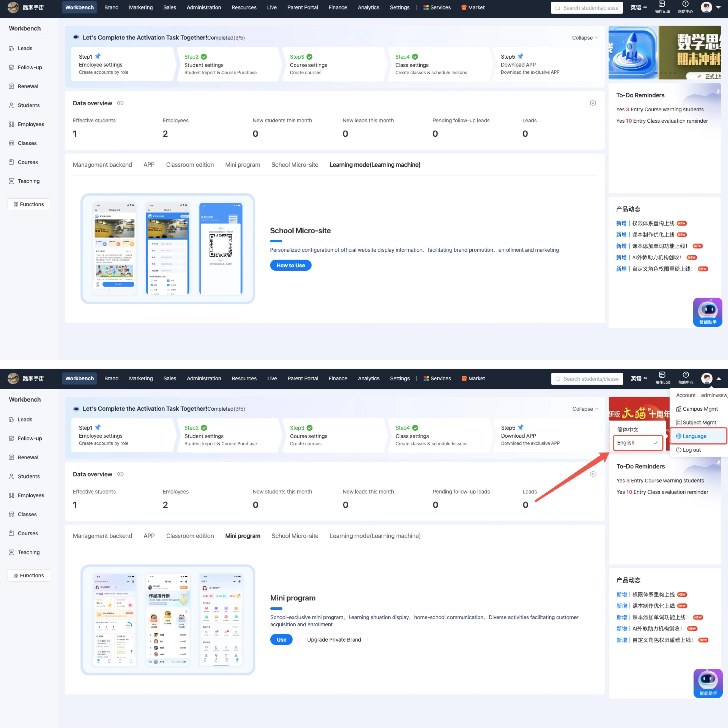This screenshot has height=728, width=728.
Task: Click the Language globe icon in account menu
Action: click(679, 436)
